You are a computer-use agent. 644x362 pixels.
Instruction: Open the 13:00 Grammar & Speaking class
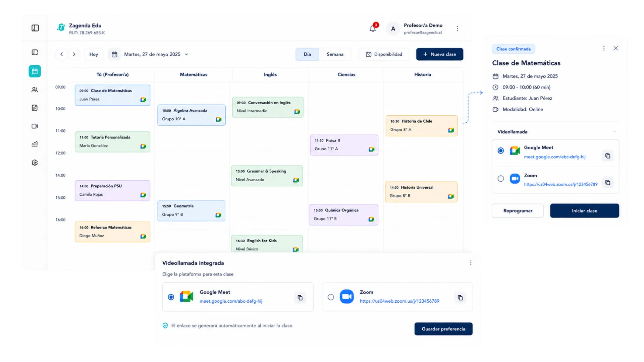pyautogui.click(x=267, y=176)
